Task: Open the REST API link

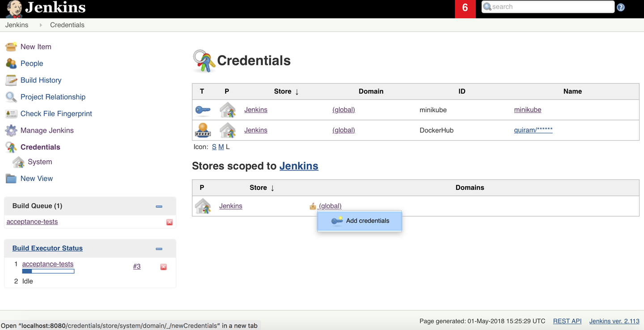Action: tap(567, 321)
